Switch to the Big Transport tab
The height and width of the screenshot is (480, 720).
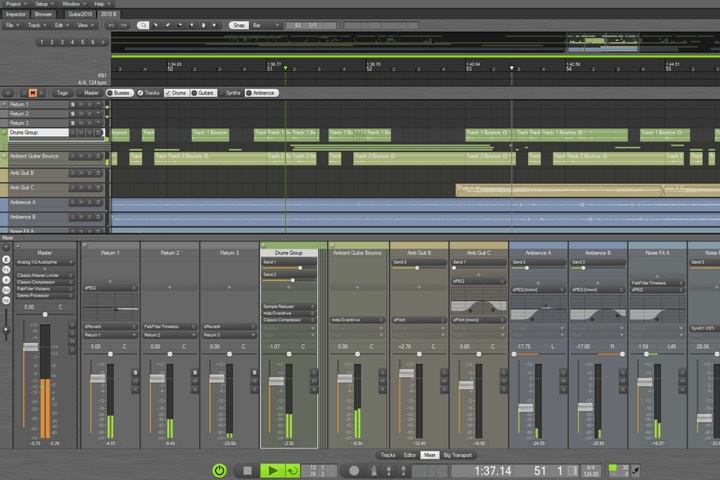[x=459, y=455]
